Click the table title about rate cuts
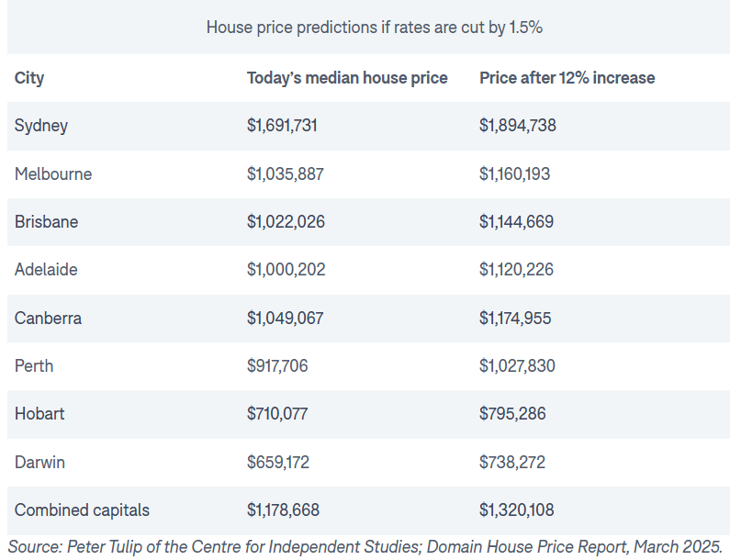This screenshot has width=730, height=560. coord(374,28)
